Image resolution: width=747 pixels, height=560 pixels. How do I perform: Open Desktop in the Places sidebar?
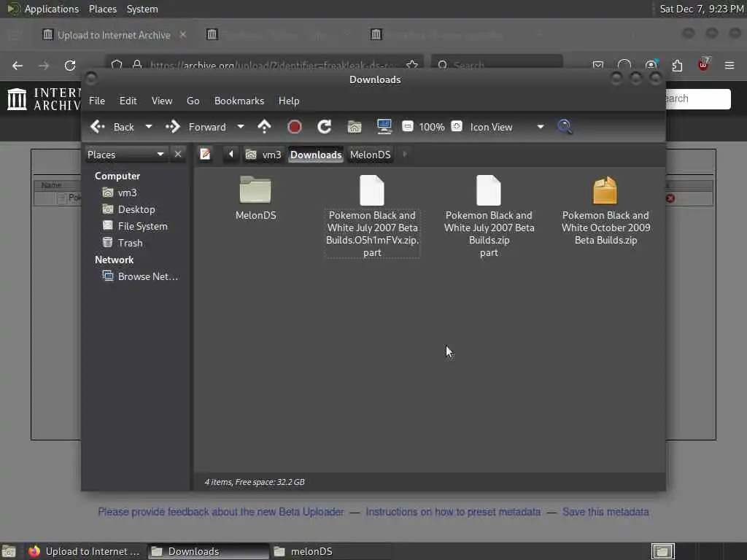[x=128, y=209]
